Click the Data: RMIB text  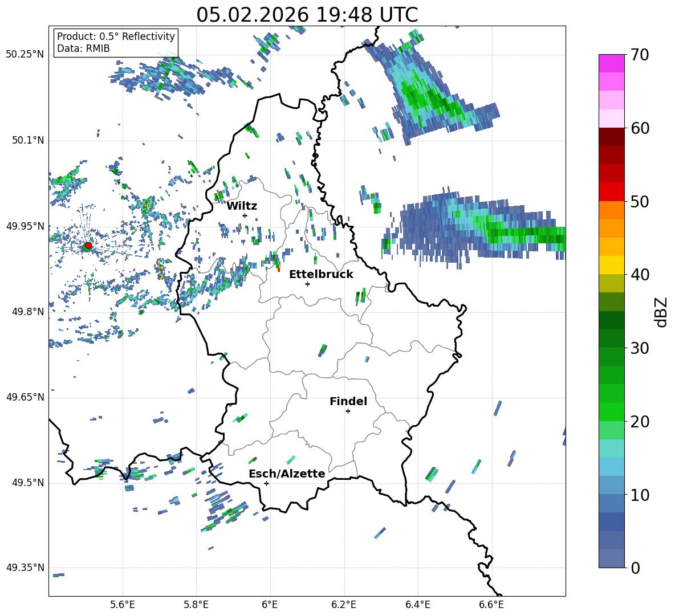[x=83, y=48]
